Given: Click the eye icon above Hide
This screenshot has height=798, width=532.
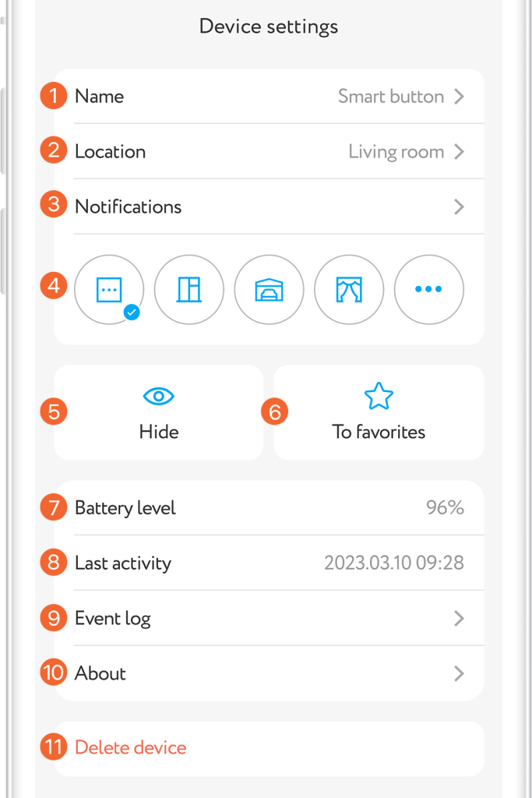Looking at the screenshot, I should pos(158,397).
